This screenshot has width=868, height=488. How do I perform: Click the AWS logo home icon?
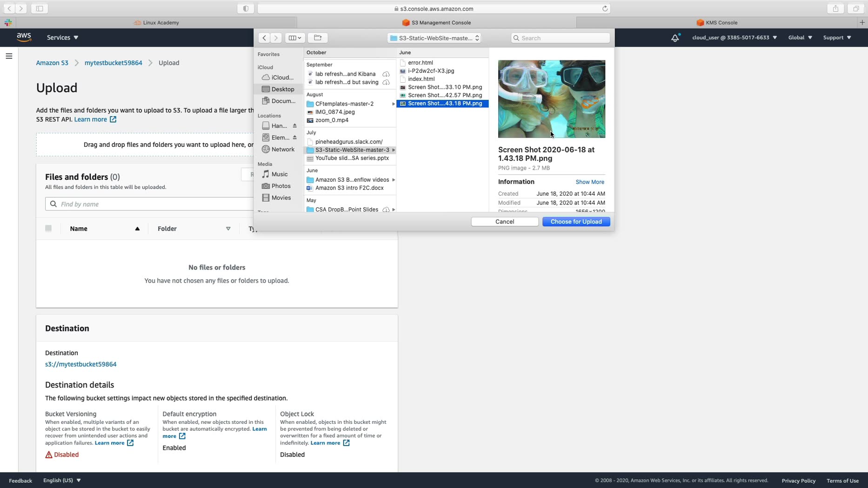pyautogui.click(x=24, y=37)
